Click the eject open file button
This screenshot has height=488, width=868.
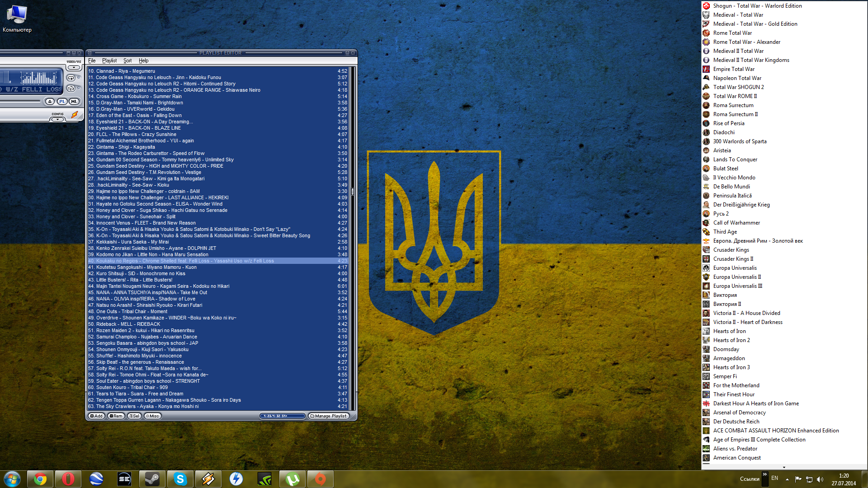tap(50, 102)
